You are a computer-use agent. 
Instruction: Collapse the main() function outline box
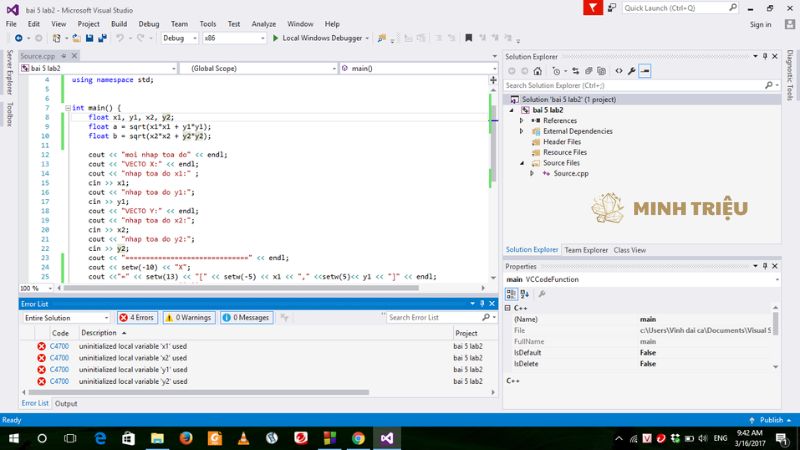[68, 108]
